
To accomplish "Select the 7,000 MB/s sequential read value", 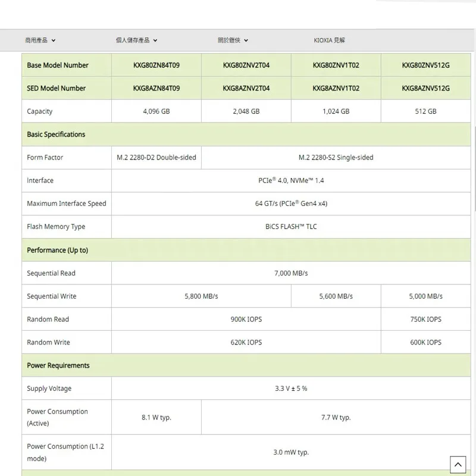I will [x=290, y=273].
